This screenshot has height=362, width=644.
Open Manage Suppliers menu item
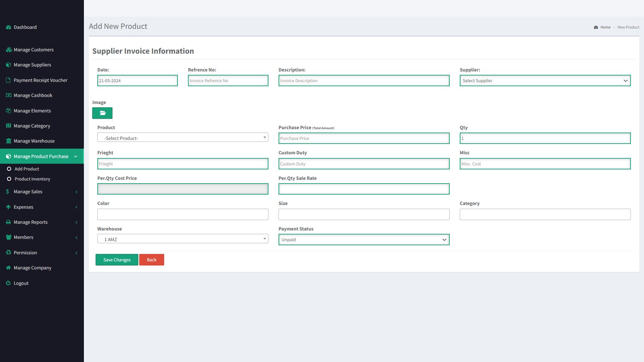coord(42,65)
